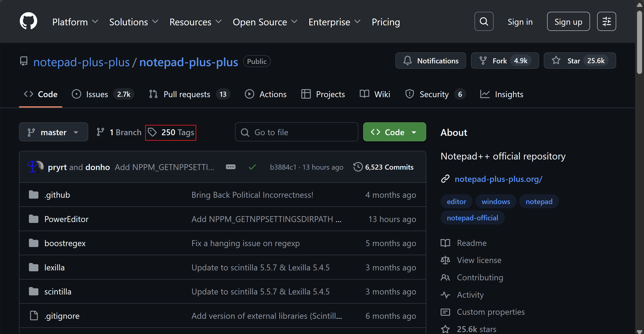The image size is (644, 334).
Task: Open the search magnifier button in header
Action: 484,22
